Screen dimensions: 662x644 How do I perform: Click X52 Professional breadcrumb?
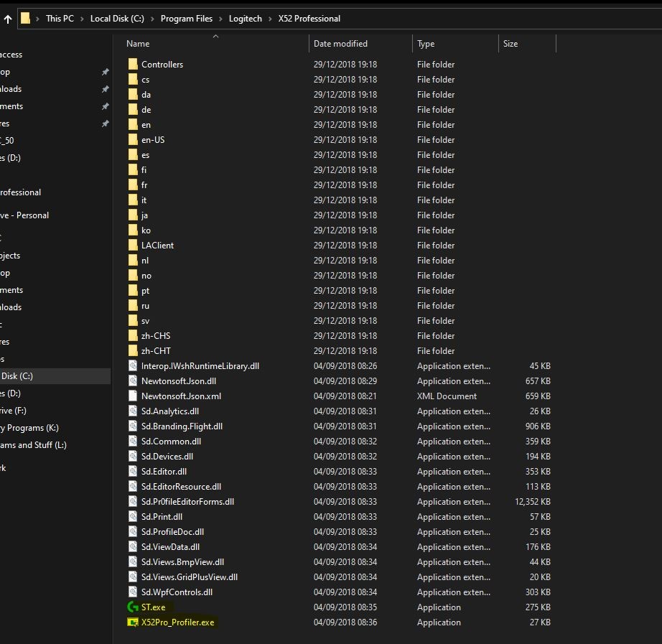pos(309,19)
